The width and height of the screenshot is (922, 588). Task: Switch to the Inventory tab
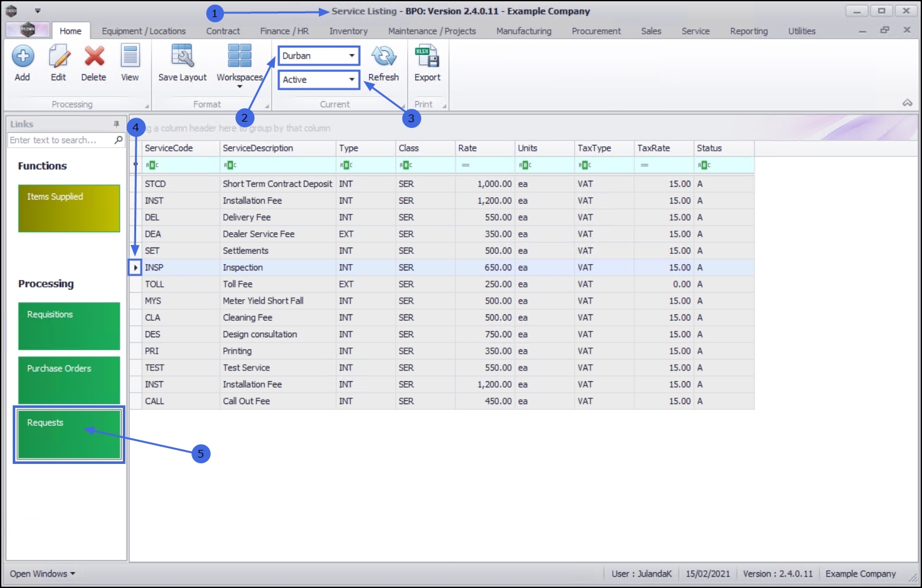point(348,31)
